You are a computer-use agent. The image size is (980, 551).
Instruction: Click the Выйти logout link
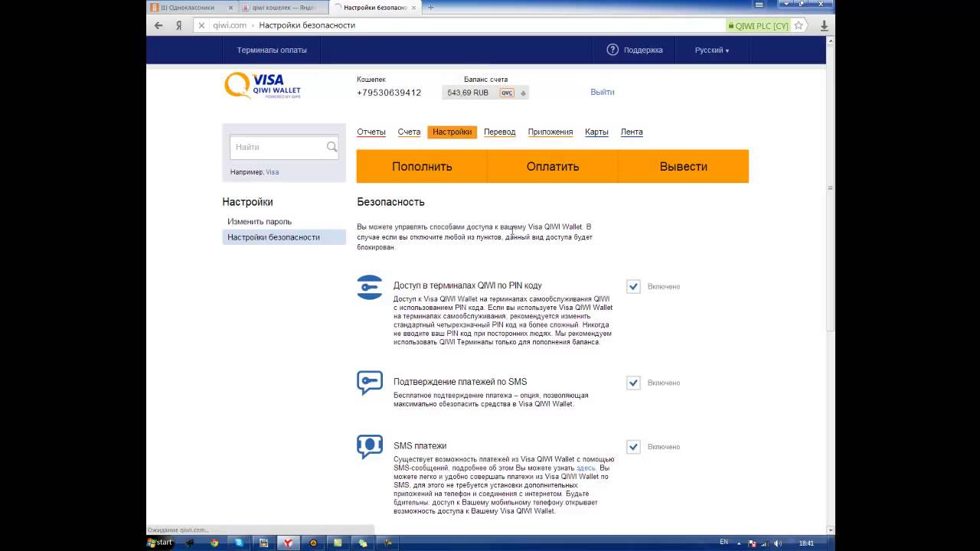[603, 92]
